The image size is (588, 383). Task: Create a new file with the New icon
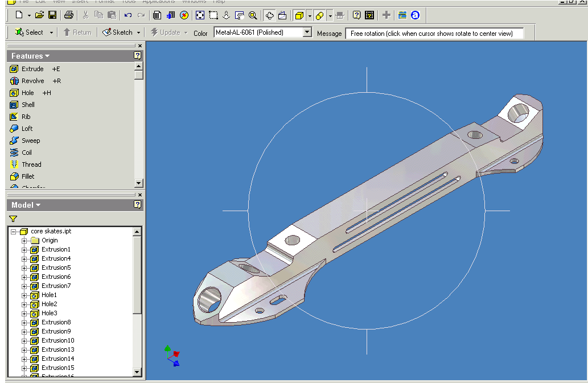19,15
